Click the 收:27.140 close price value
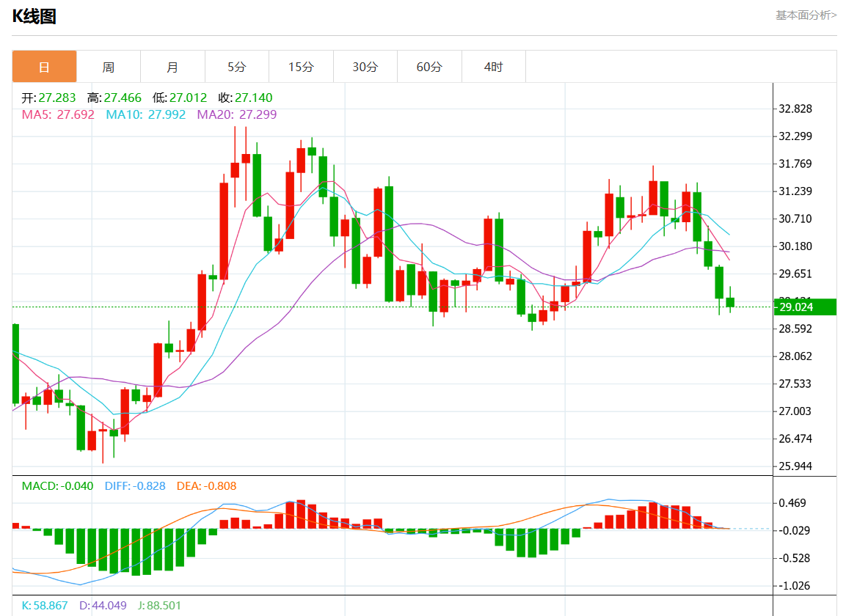846x616 pixels. click(x=246, y=98)
